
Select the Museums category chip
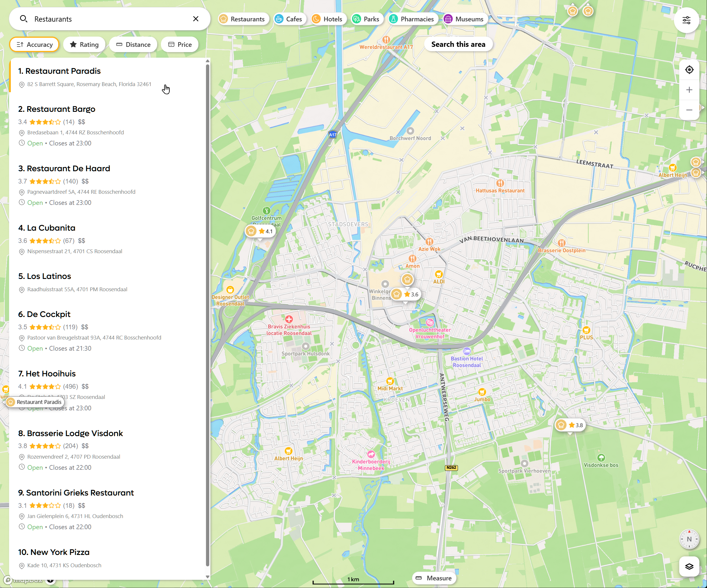[464, 19]
